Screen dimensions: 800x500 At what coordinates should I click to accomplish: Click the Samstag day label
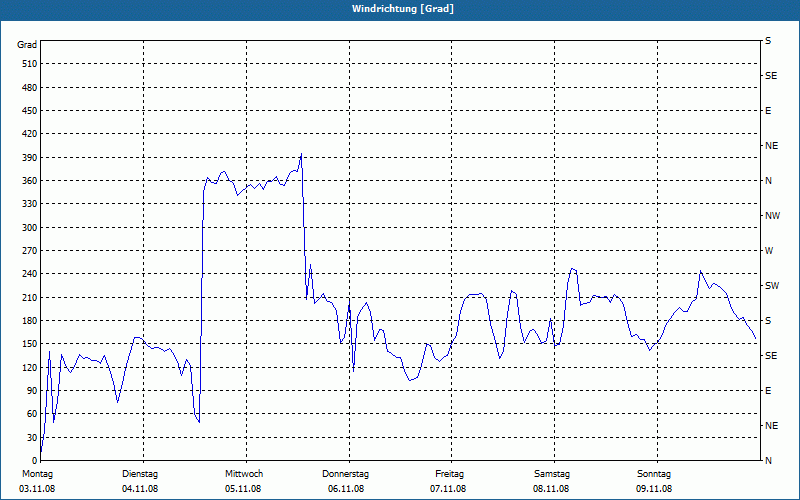[x=552, y=474]
